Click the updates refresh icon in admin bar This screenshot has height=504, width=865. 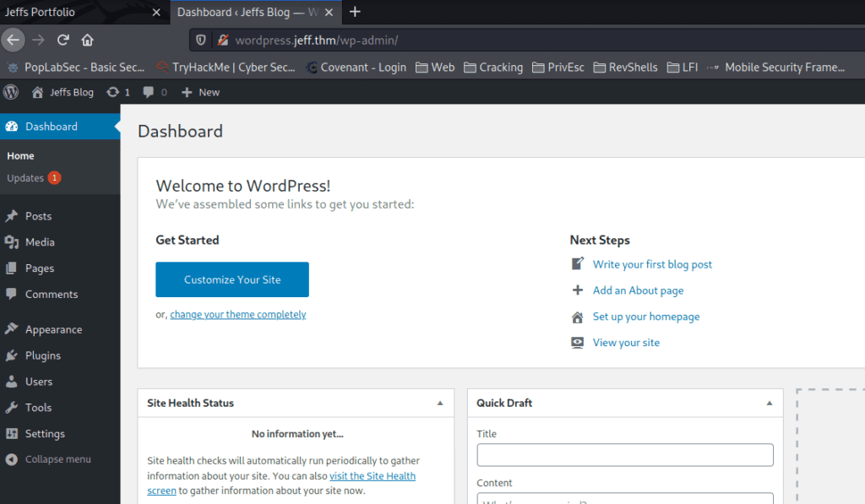coord(112,92)
